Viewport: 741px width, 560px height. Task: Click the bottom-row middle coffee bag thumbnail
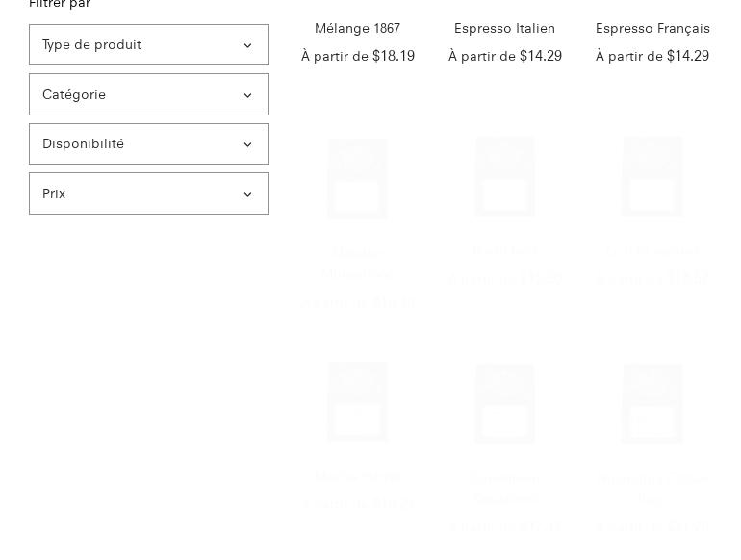504,403
